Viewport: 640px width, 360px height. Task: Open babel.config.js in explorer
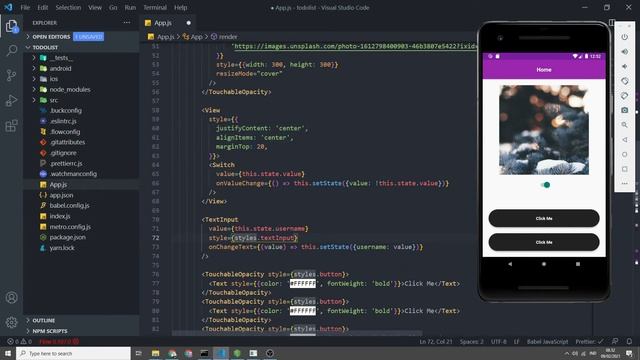point(69,205)
